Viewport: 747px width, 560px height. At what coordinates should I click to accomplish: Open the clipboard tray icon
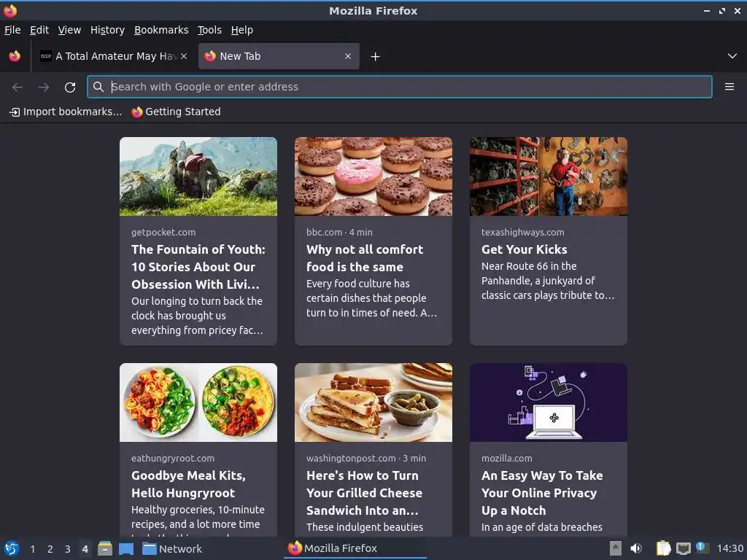coord(664,548)
